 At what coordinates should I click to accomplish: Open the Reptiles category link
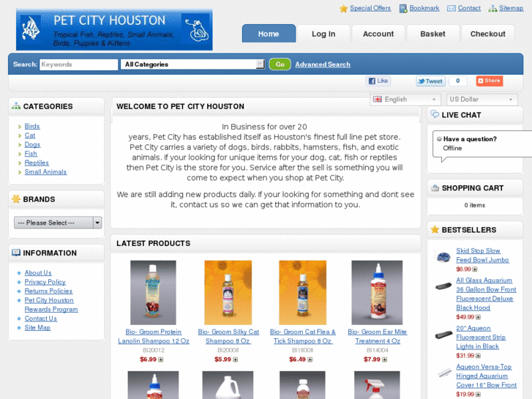pos(37,163)
